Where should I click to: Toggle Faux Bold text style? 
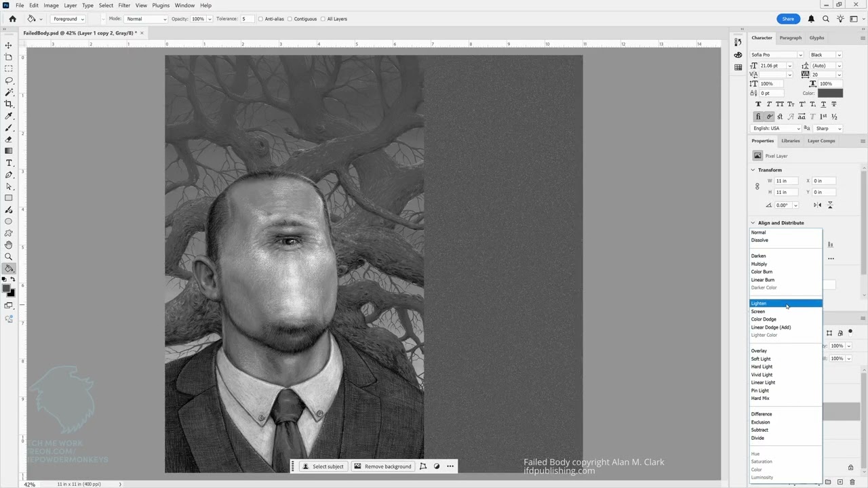tap(758, 104)
